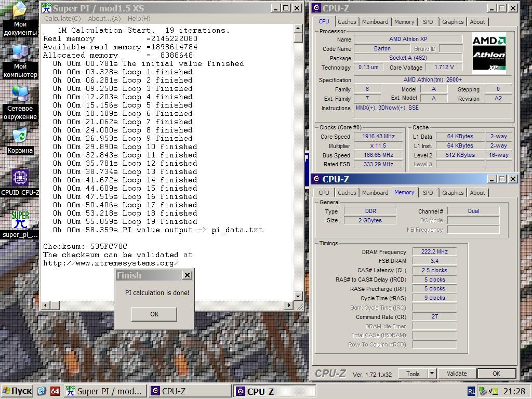Click the taskbar clock showing 21:28

coord(514,391)
